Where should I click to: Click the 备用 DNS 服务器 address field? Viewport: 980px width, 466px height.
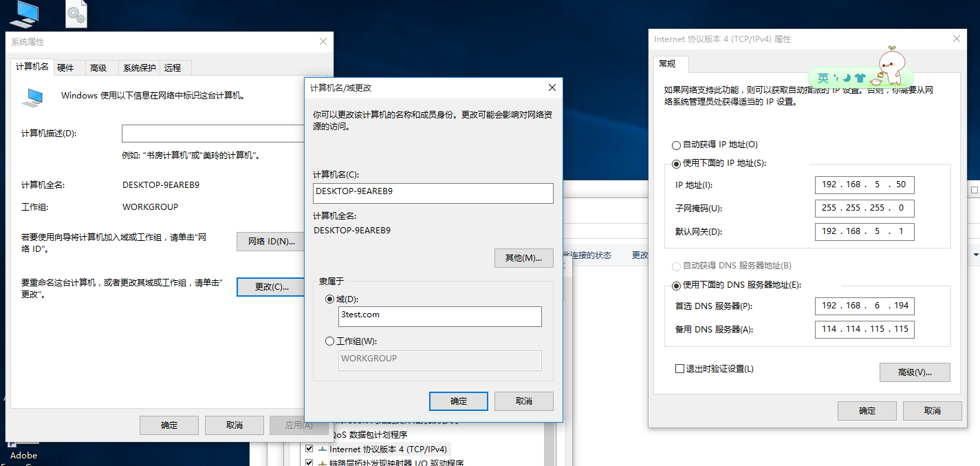click(864, 329)
